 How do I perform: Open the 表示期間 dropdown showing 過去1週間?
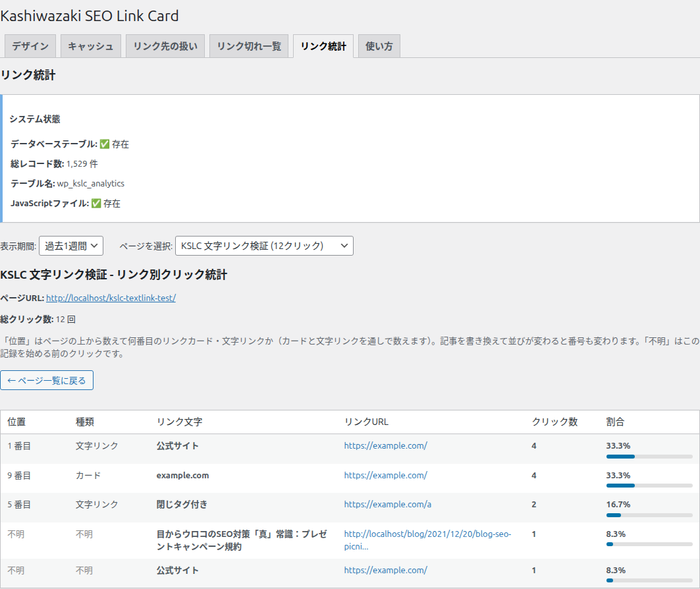tap(71, 246)
